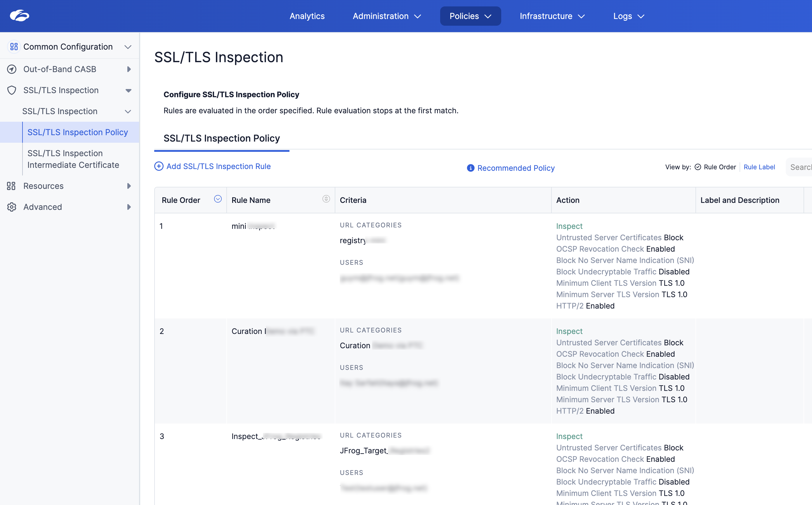Click the Criteria column header

click(353, 200)
